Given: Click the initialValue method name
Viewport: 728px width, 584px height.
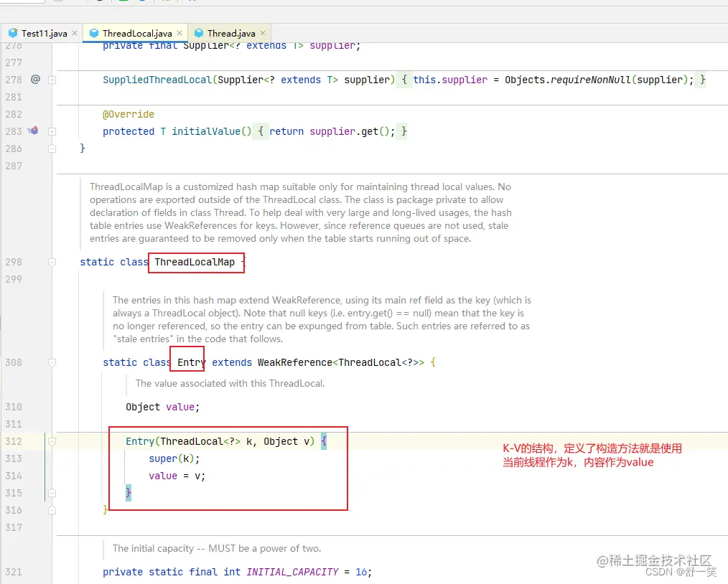Looking at the screenshot, I should click(x=206, y=131).
